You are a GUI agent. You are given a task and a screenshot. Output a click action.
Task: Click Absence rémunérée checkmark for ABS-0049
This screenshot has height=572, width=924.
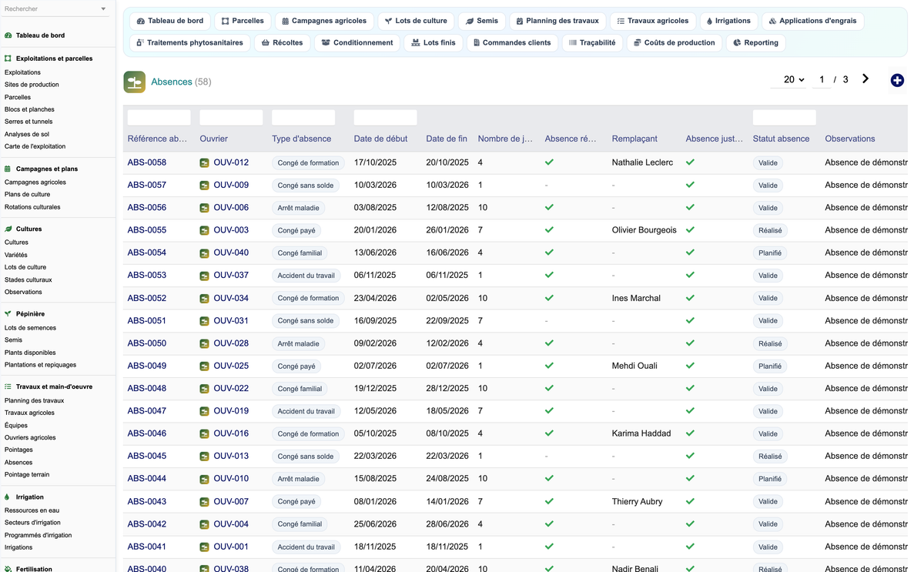[x=549, y=366]
